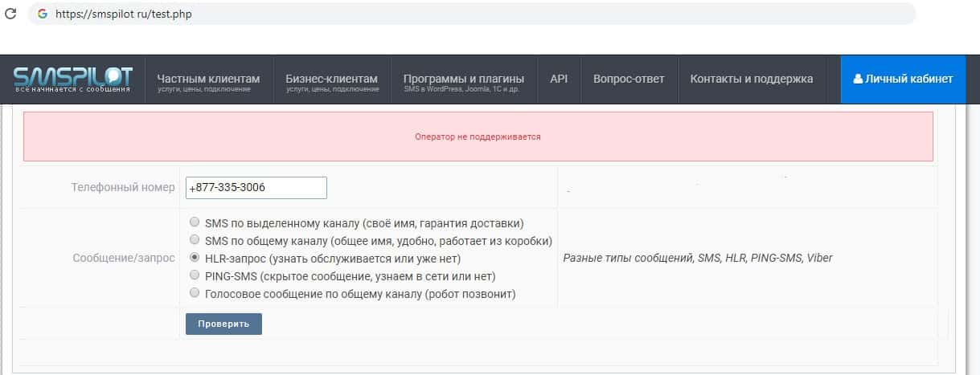The height and width of the screenshot is (375, 980).
Task: Open Личный кабинет button
Action: [903, 79]
